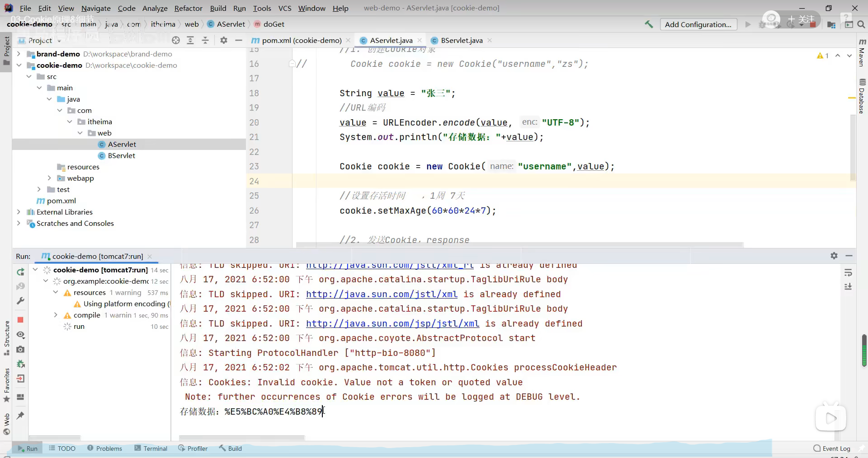Image resolution: width=868 pixels, height=458 pixels.
Task: Click the Rerun icon in Run panel
Action: pos(20,272)
